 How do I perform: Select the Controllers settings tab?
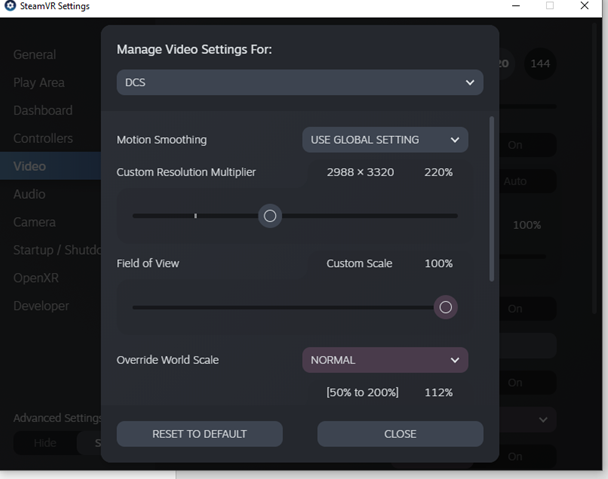click(x=43, y=138)
